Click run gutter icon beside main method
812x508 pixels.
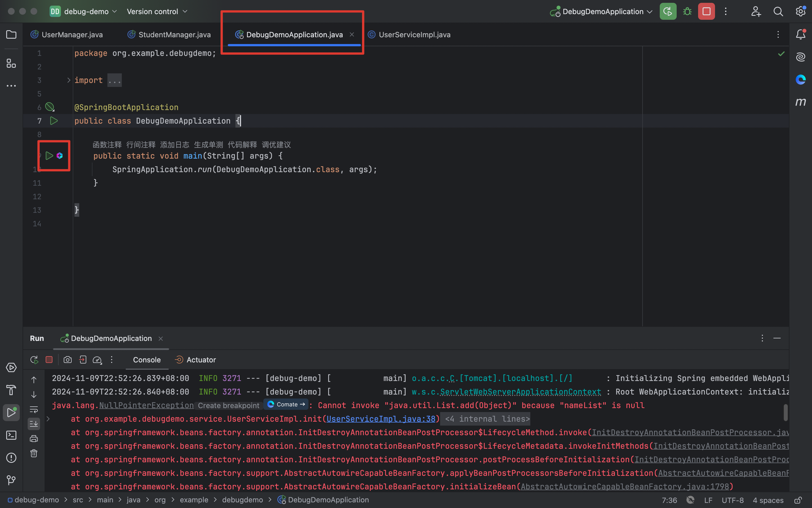[49, 156]
